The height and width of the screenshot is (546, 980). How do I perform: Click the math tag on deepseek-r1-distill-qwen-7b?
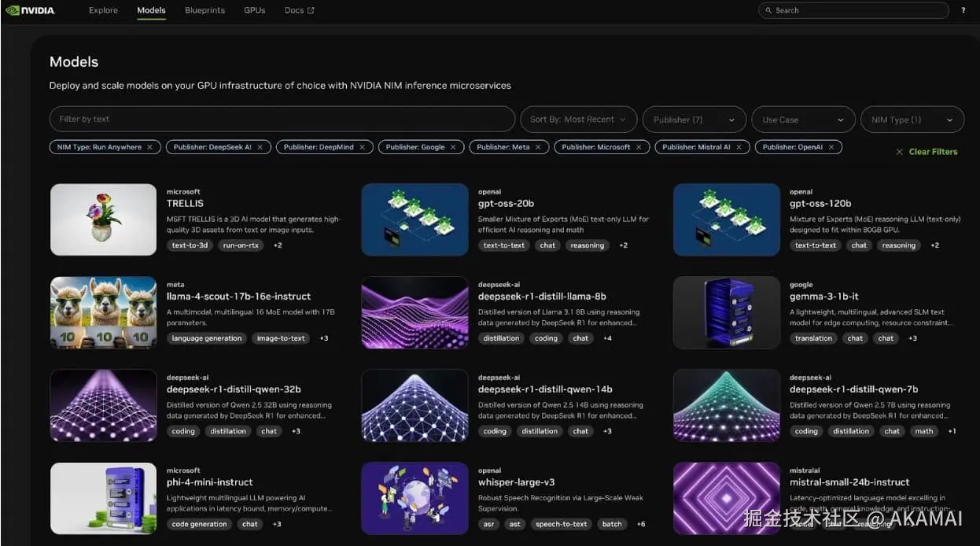924,431
